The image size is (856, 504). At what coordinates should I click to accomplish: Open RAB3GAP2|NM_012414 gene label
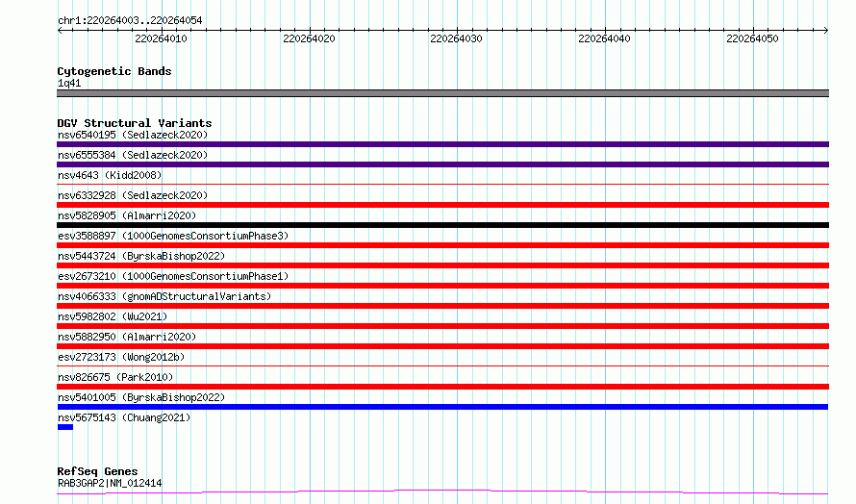coord(110,483)
